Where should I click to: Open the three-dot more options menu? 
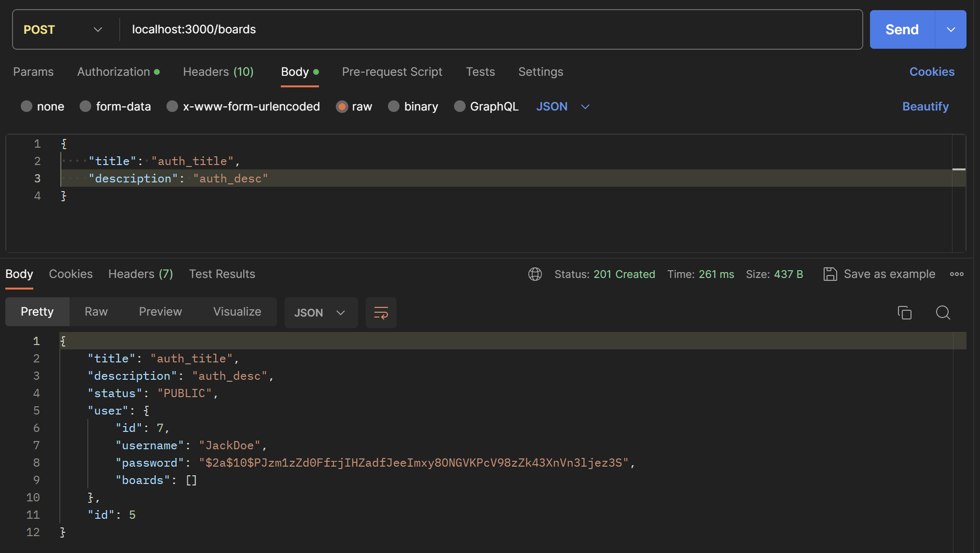point(956,274)
